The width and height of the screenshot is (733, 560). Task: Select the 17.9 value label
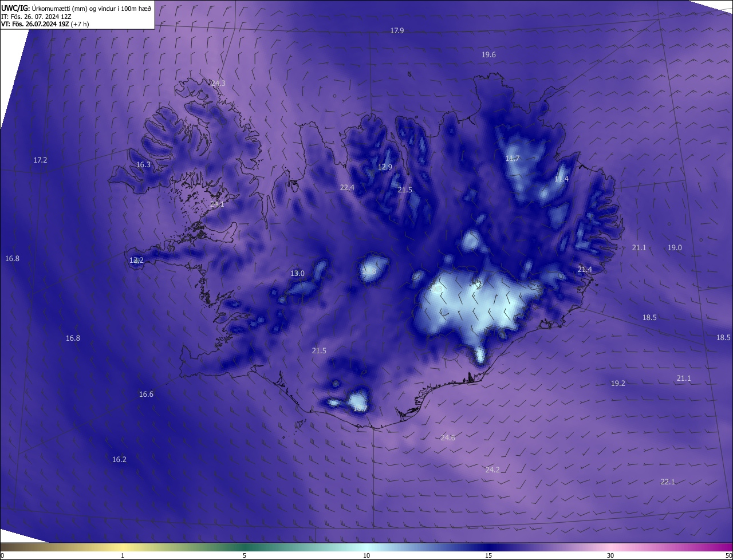(397, 30)
